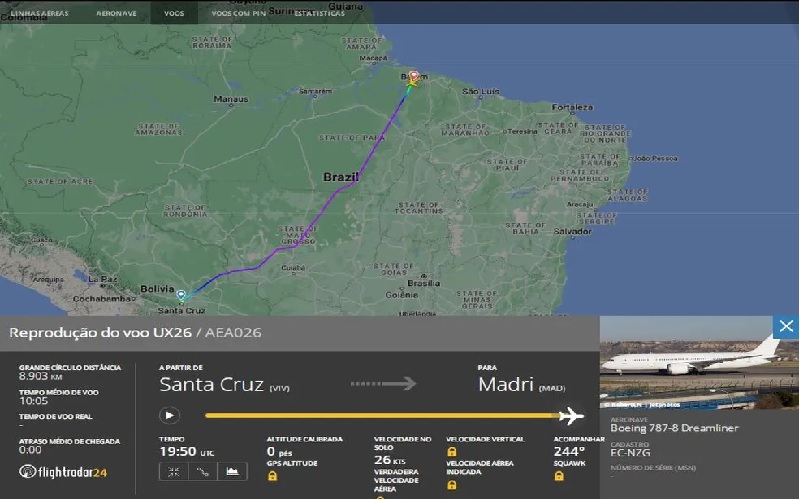Click the flight route path icon
The width and height of the screenshot is (800, 499).
[202, 471]
